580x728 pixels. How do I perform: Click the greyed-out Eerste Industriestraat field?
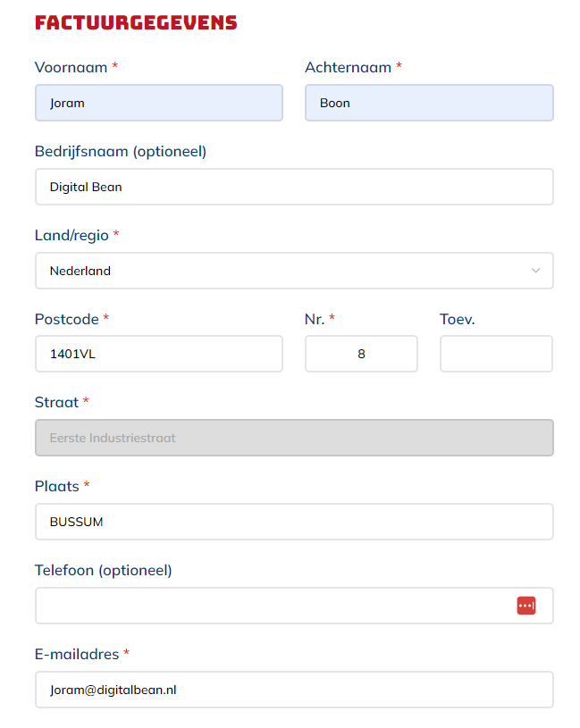pyautogui.click(x=293, y=438)
